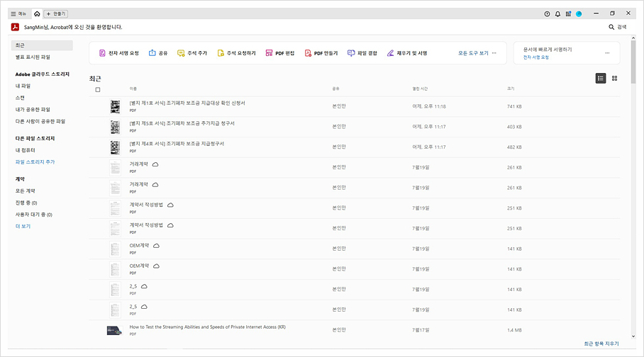
Task: Open How to Test the Streaming Abilities file
Action: (x=207, y=327)
